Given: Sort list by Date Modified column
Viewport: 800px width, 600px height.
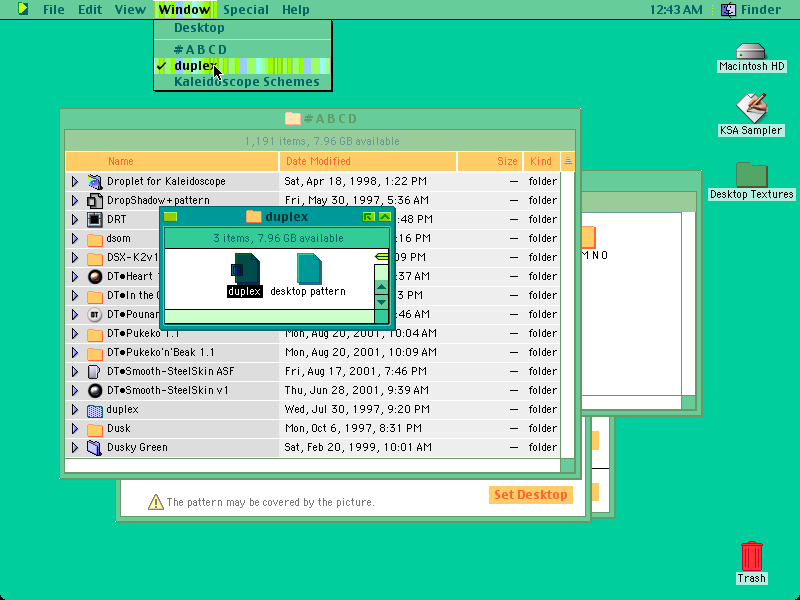Looking at the screenshot, I should pos(367,161).
